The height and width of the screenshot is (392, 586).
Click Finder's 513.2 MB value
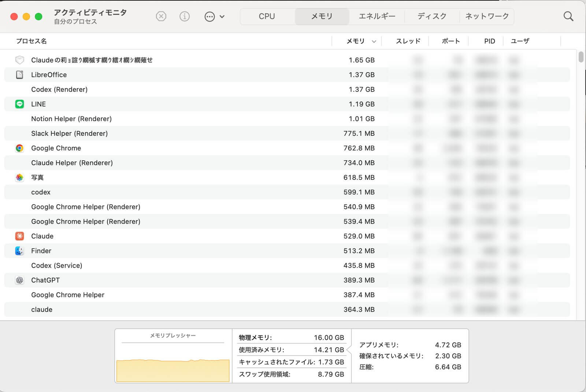[x=359, y=251]
